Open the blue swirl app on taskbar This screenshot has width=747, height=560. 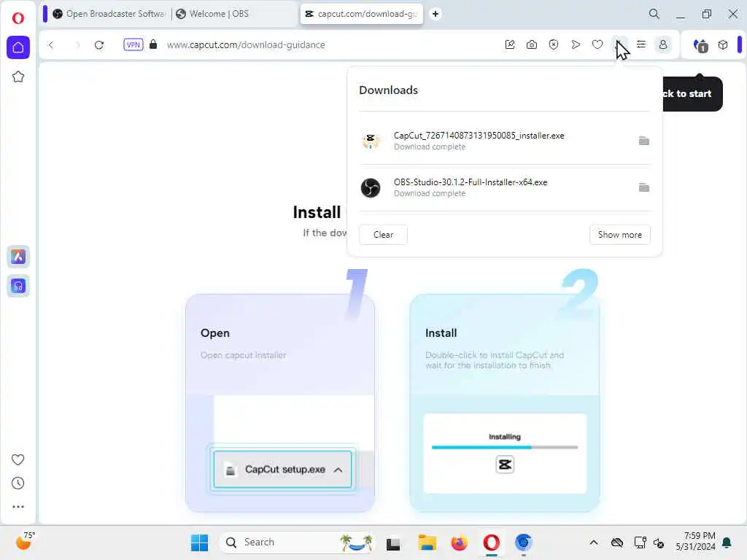coord(523,542)
